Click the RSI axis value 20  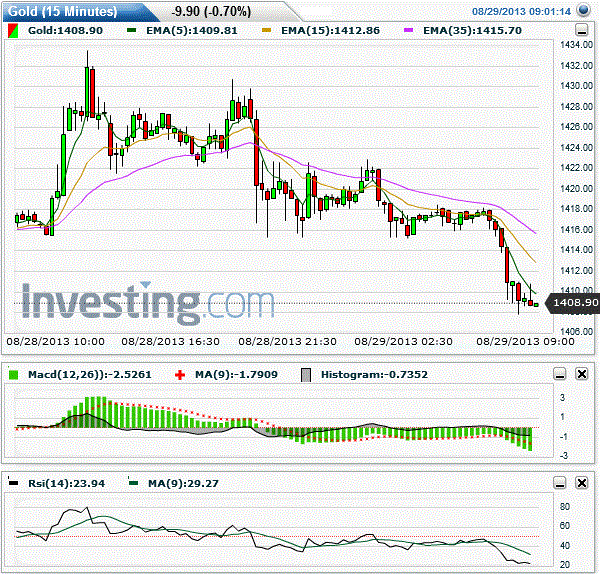click(565, 564)
